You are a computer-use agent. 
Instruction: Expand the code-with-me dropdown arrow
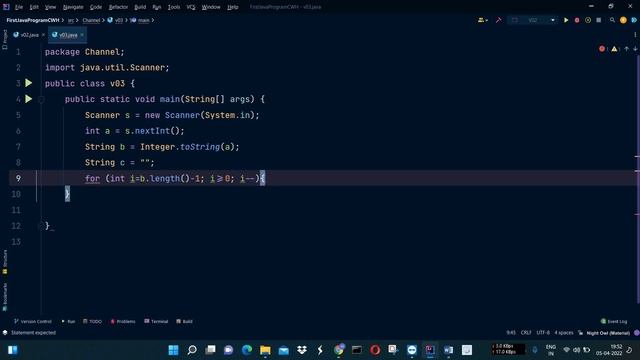(487, 20)
